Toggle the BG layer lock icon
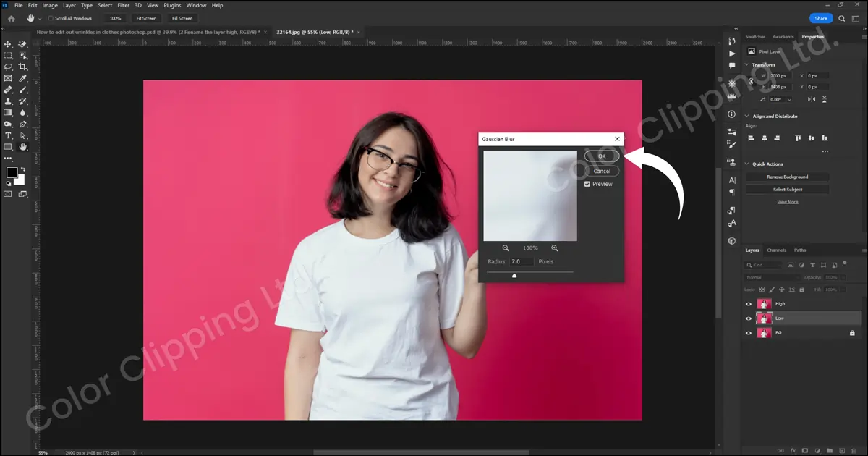This screenshot has width=868, height=456. point(852,333)
